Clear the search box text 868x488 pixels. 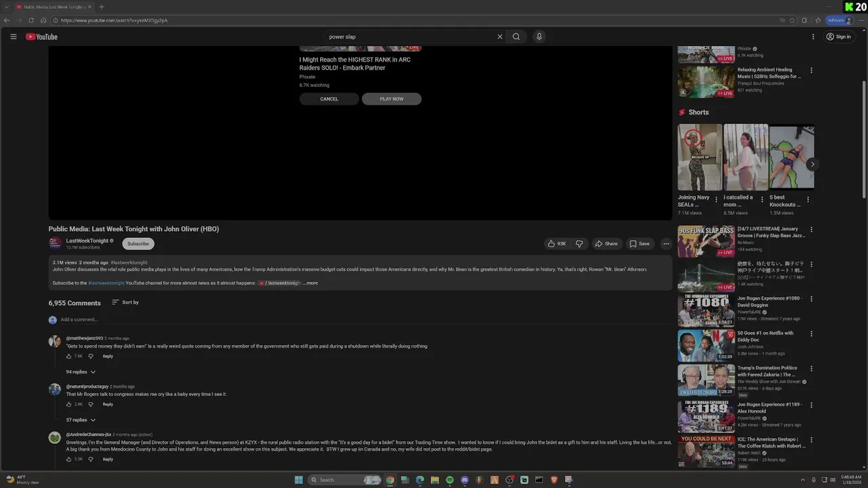pos(500,37)
